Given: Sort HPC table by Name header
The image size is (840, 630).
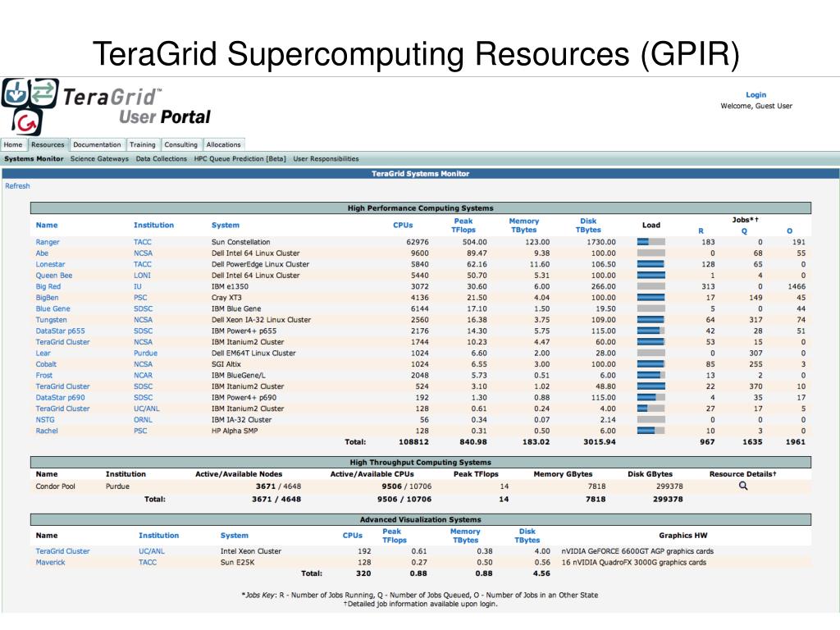Looking at the screenshot, I should pos(47,225).
